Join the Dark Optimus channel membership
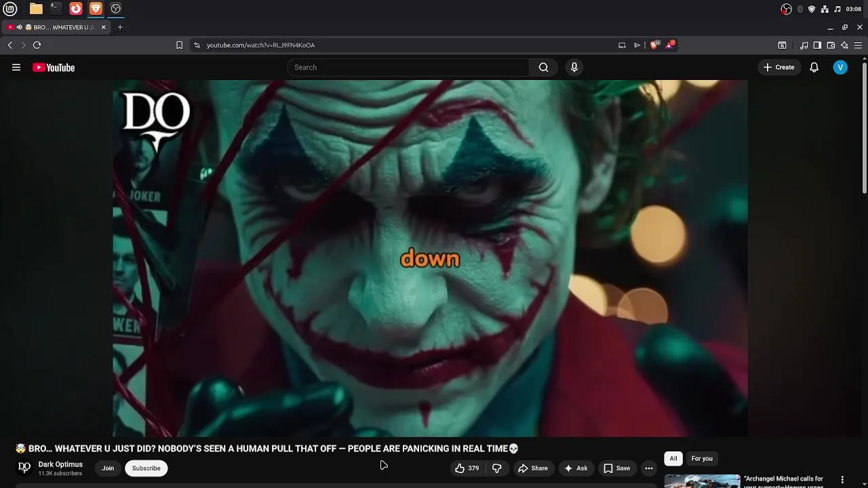 coord(108,468)
